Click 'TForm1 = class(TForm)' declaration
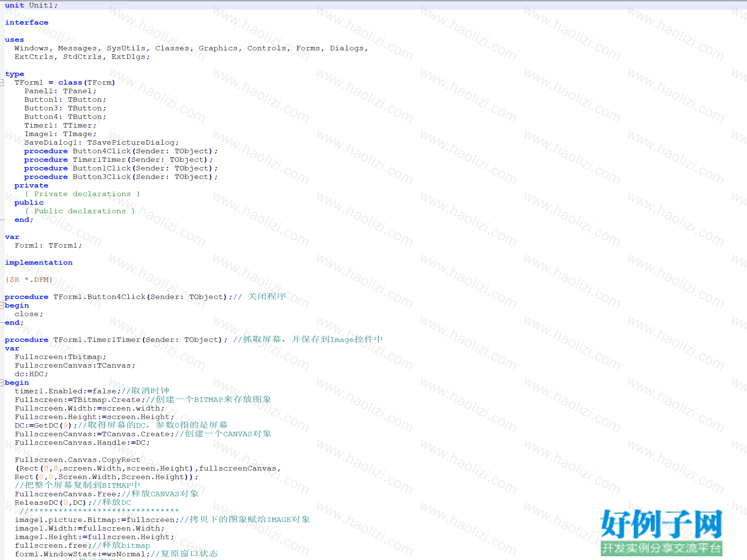 pos(65,82)
